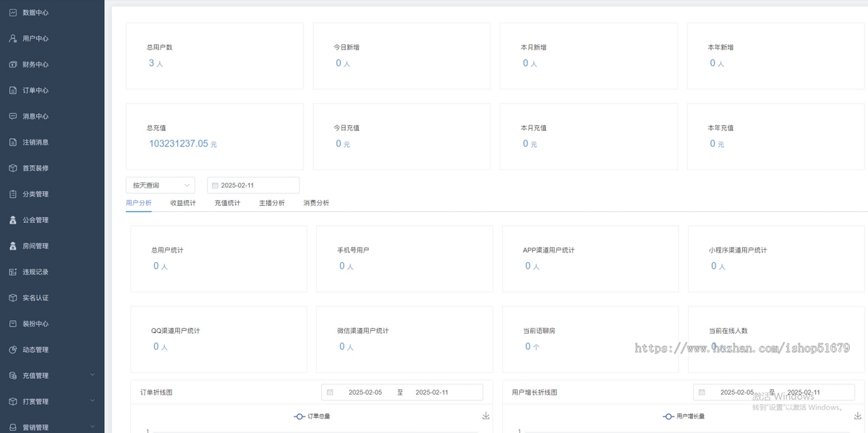Click the 消息中心 chat icon
Viewport: 868px width, 433px height.
13,116
